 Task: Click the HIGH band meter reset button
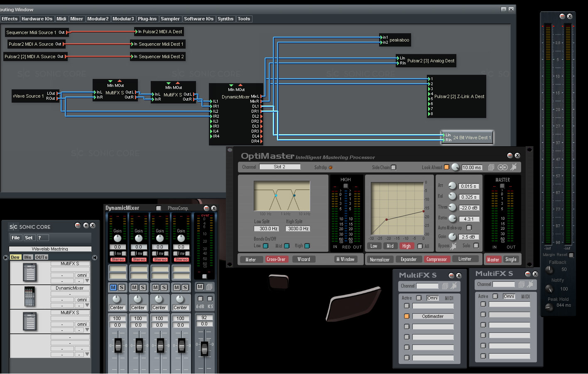(x=345, y=186)
